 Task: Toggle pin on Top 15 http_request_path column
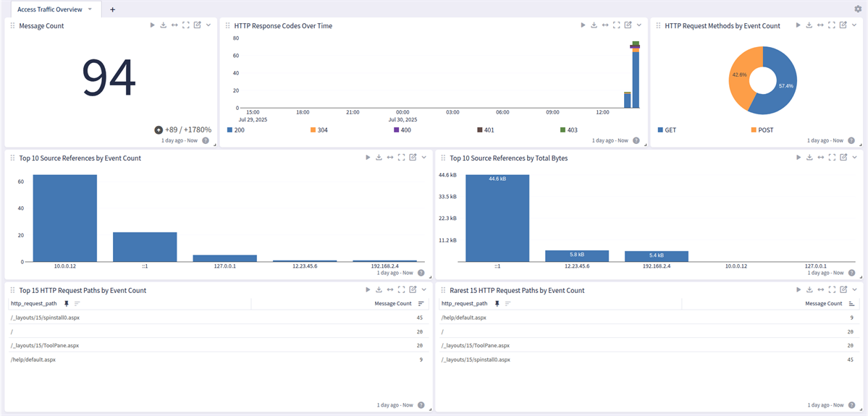pos(67,304)
